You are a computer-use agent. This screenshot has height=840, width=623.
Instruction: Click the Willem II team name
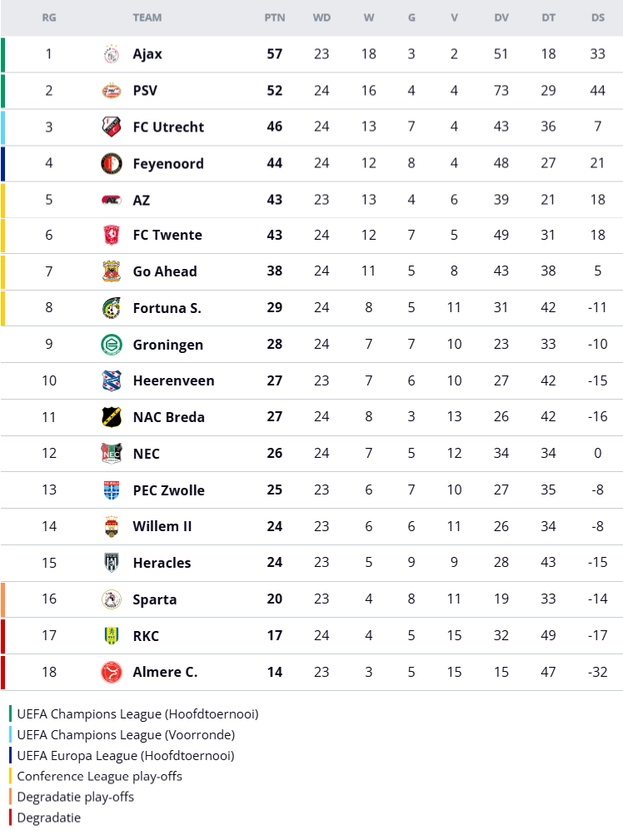(162, 526)
